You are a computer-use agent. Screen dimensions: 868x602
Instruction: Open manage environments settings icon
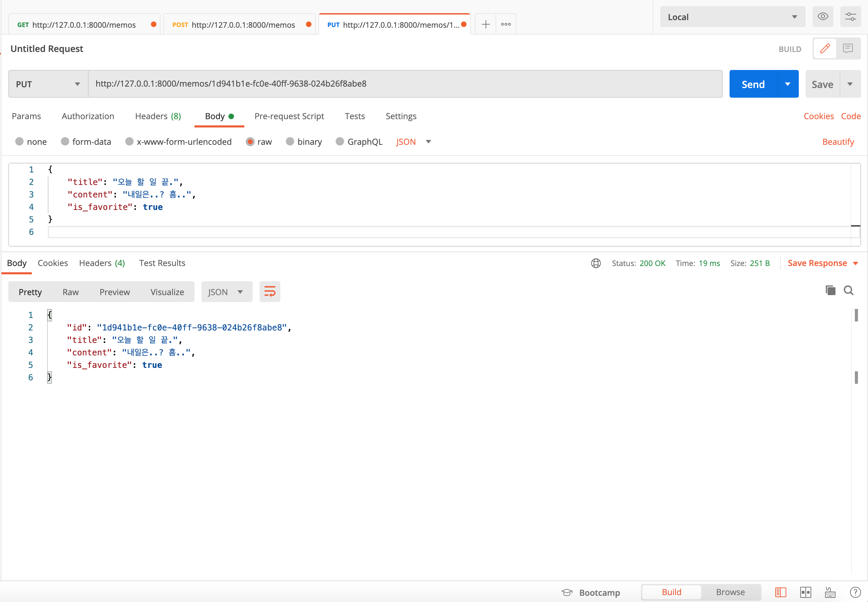click(x=850, y=17)
